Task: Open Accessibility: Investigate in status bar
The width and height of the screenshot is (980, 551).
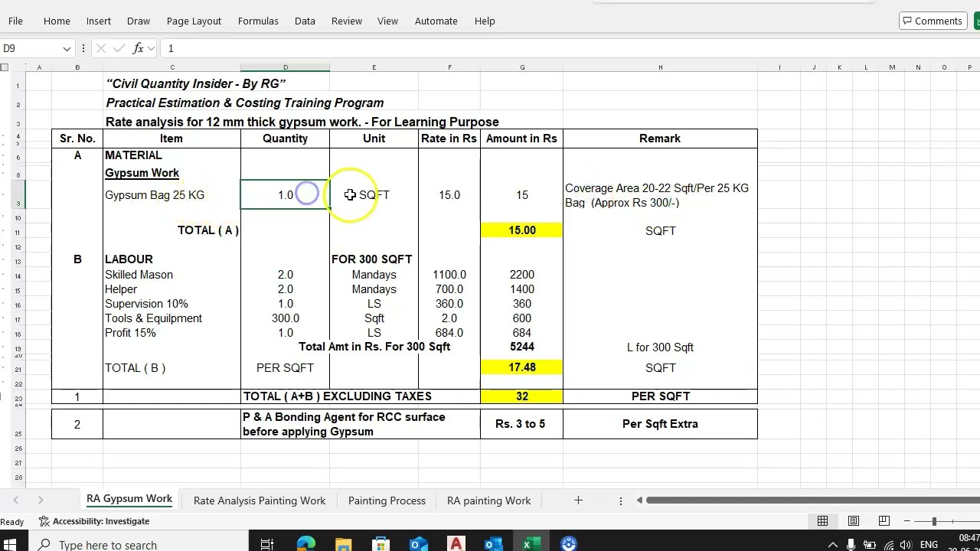Action: point(93,521)
